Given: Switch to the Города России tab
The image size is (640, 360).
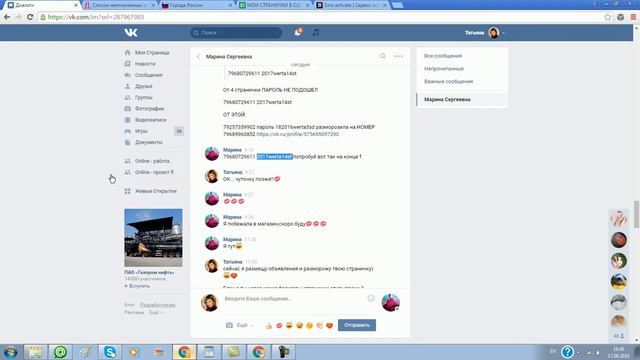Looking at the screenshot, I should click(x=197, y=5).
